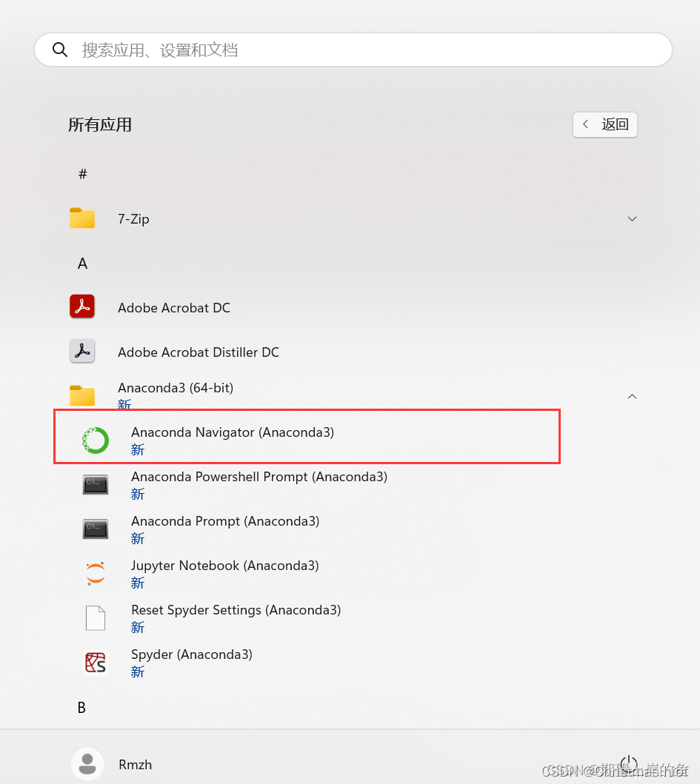Launch Adobe Acrobat DC red icon
The image size is (700, 784).
(82, 307)
